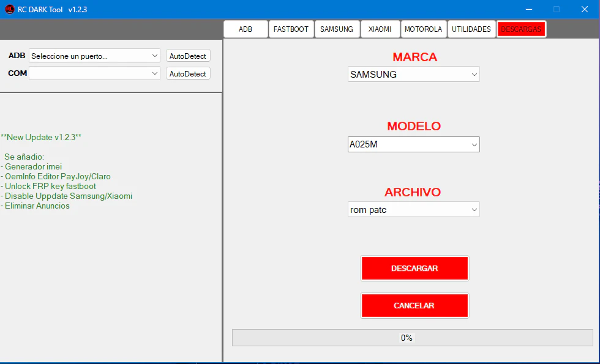
Task: Click the '- Generador imei' log entry
Action: [x=31, y=166]
